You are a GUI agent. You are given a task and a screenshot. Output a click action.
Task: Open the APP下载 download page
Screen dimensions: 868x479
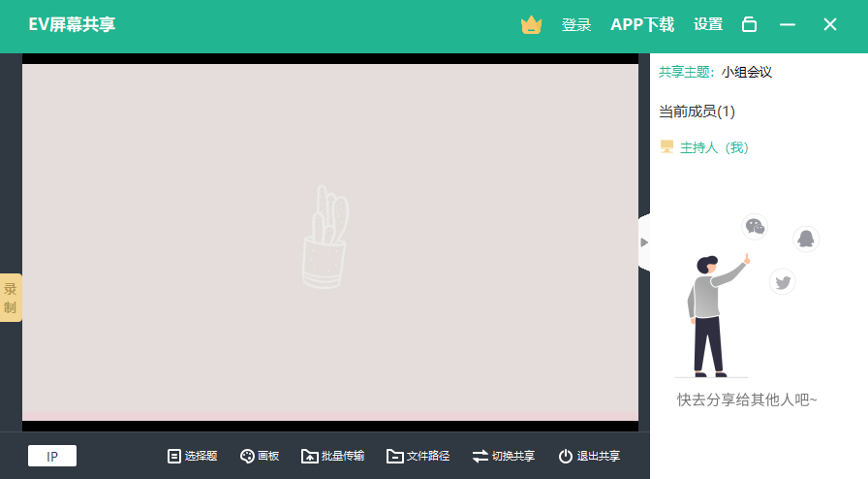click(x=642, y=25)
